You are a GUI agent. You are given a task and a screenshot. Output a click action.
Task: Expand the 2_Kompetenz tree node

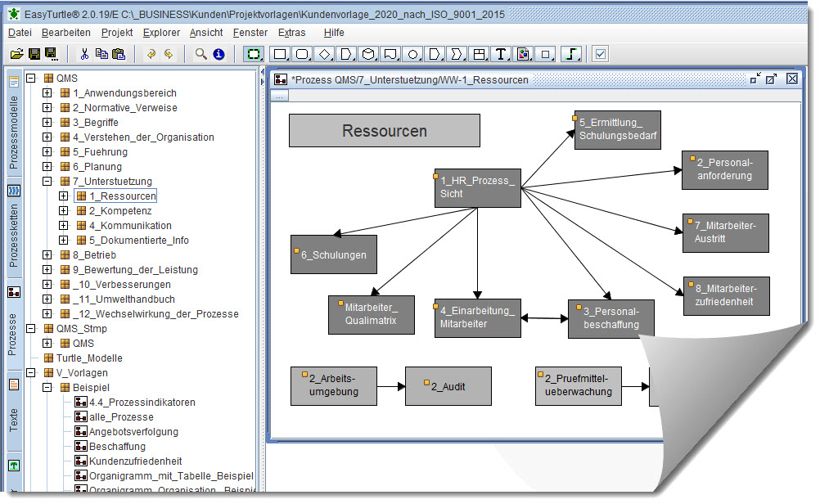coord(63,211)
